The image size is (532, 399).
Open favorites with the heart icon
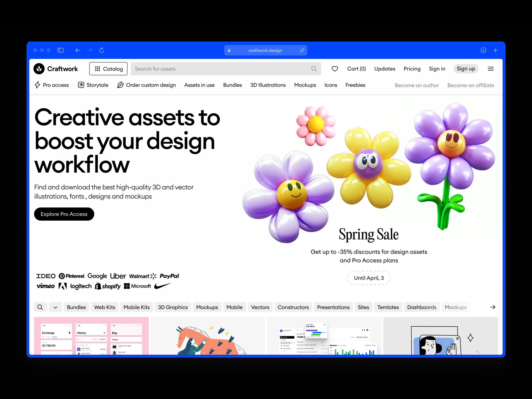[335, 69]
